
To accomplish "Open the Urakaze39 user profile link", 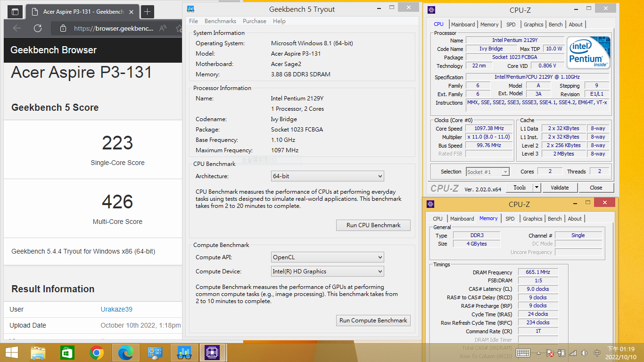I will [116, 309].
